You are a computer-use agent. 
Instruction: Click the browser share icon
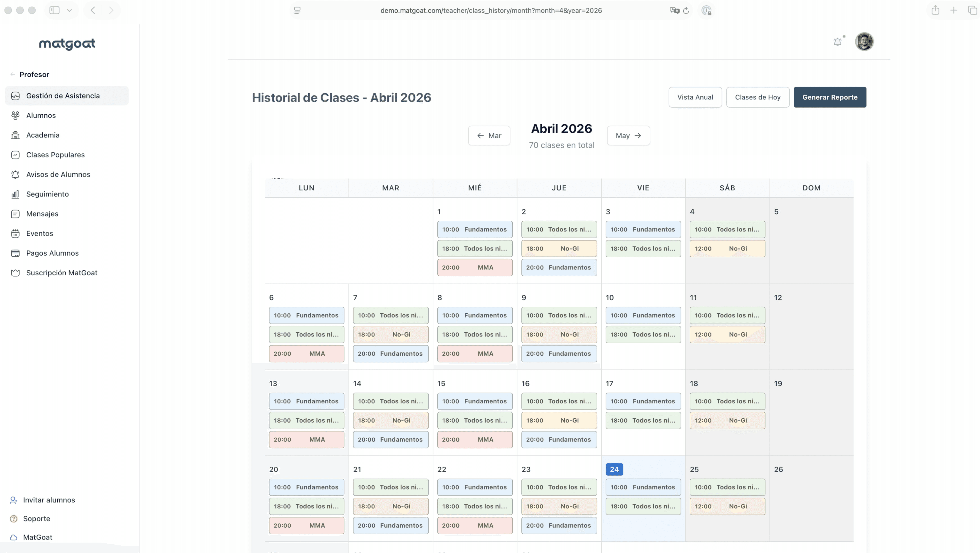[936, 10]
